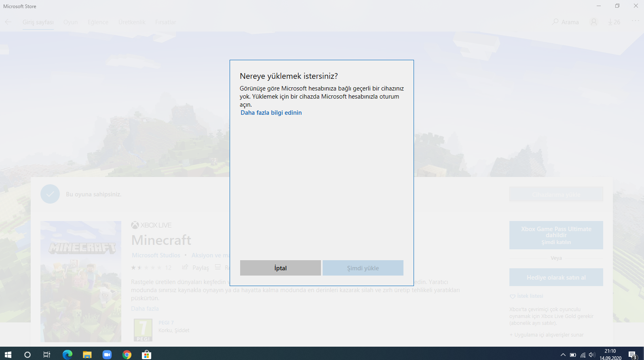Show hidden system tray icons

pos(563,355)
